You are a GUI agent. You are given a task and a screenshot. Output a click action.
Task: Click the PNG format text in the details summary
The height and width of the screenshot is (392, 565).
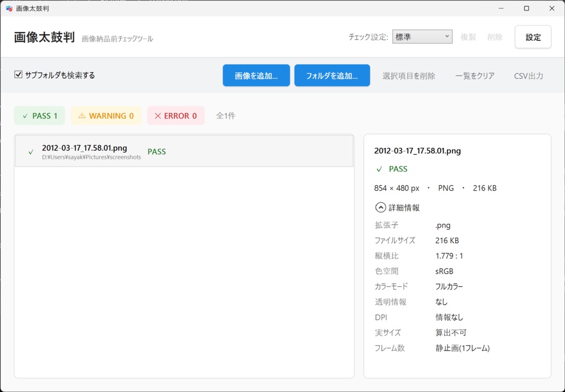(446, 188)
